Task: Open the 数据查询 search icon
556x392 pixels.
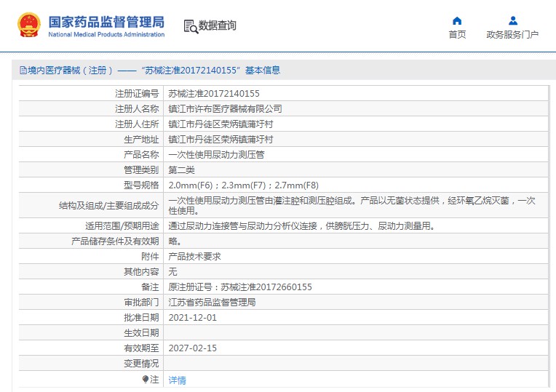Action: click(x=191, y=26)
